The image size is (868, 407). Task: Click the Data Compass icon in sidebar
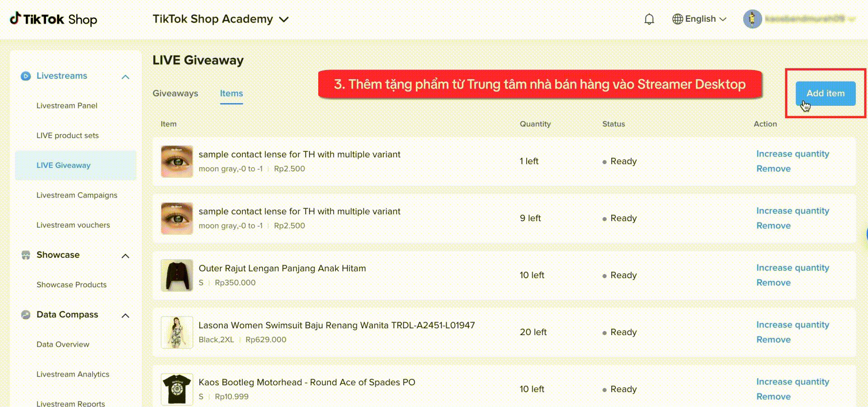pos(26,315)
